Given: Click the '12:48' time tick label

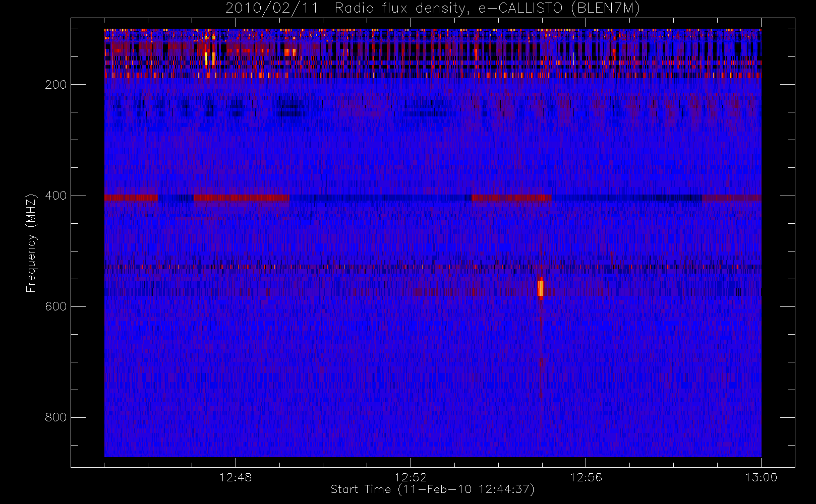Looking at the screenshot, I should [236, 477].
